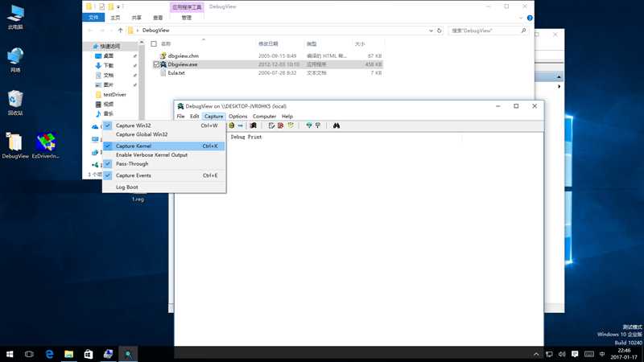Click the toolbar icon left of the history depth group
644x362 pixels.
pos(253,125)
